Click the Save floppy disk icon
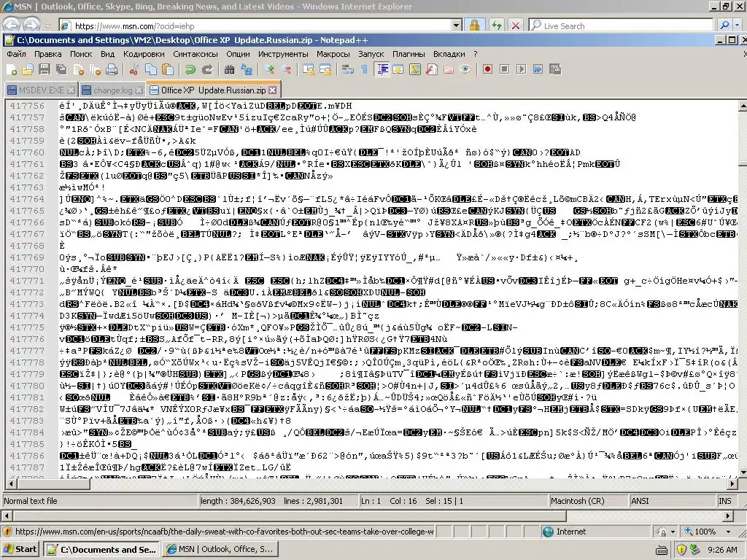This screenshot has width=747, height=560. (x=44, y=69)
